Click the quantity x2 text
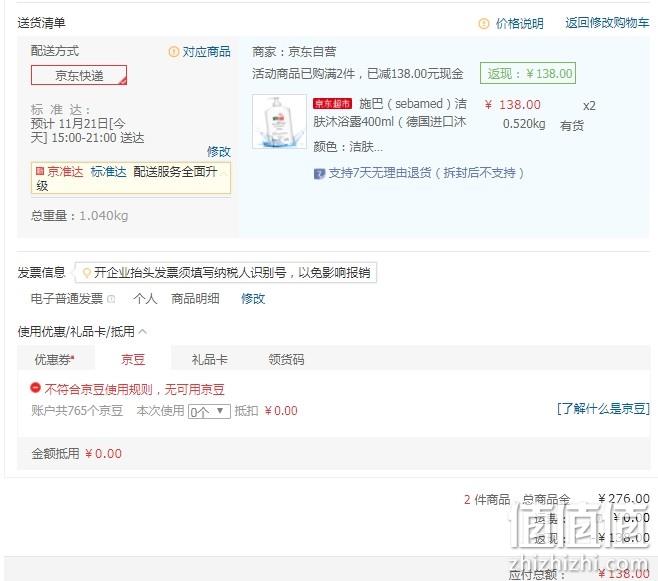 point(589,106)
